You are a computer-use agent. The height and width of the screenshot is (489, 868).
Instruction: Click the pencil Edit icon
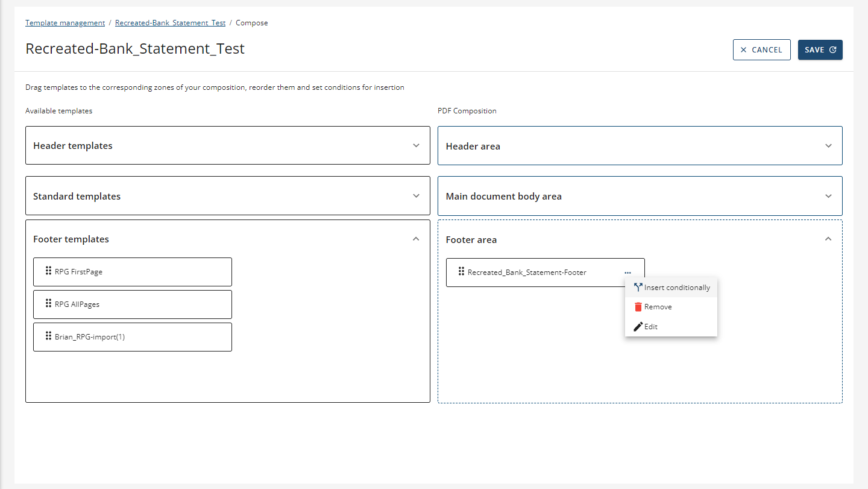(x=638, y=327)
